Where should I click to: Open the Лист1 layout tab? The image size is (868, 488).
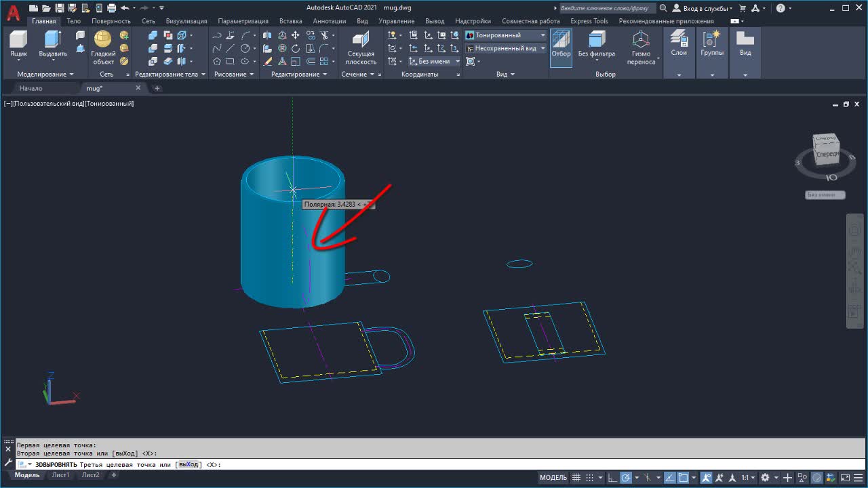point(61,475)
